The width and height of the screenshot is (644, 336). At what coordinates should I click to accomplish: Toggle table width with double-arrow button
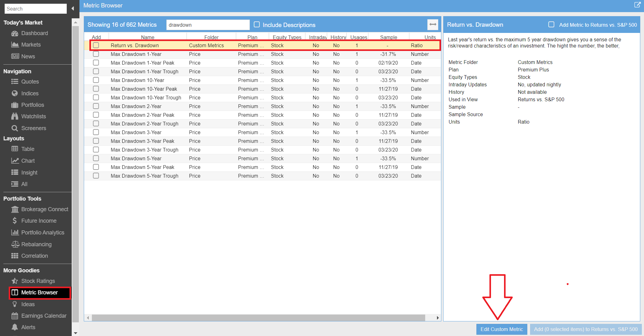click(433, 25)
